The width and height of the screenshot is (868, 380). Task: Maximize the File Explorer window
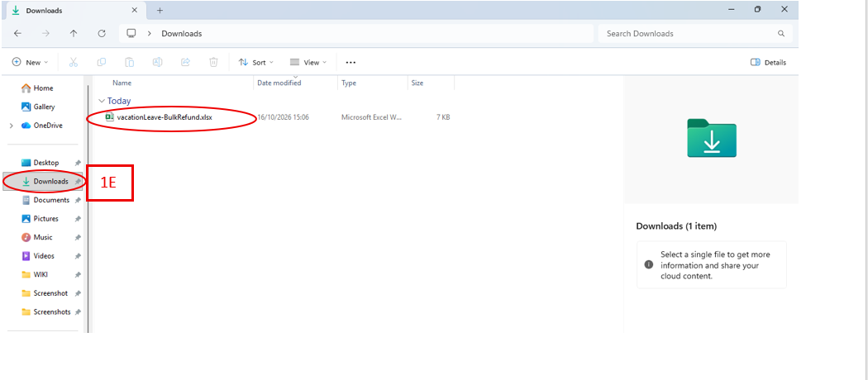[x=757, y=9]
